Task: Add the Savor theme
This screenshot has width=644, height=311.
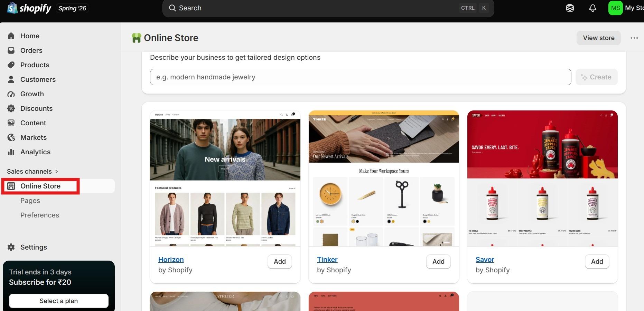Action: [x=597, y=262]
